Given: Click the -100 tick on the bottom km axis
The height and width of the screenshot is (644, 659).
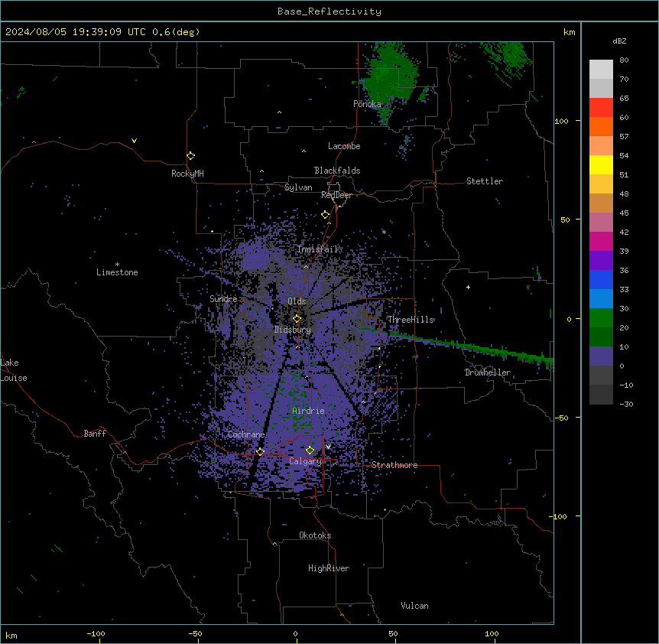Looking at the screenshot, I should coord(96,633).
